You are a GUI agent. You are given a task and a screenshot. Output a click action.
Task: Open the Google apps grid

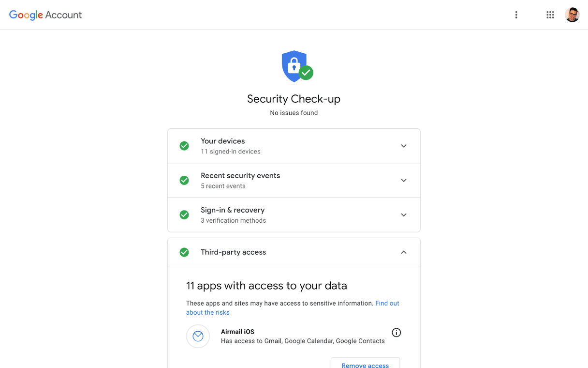550,15
